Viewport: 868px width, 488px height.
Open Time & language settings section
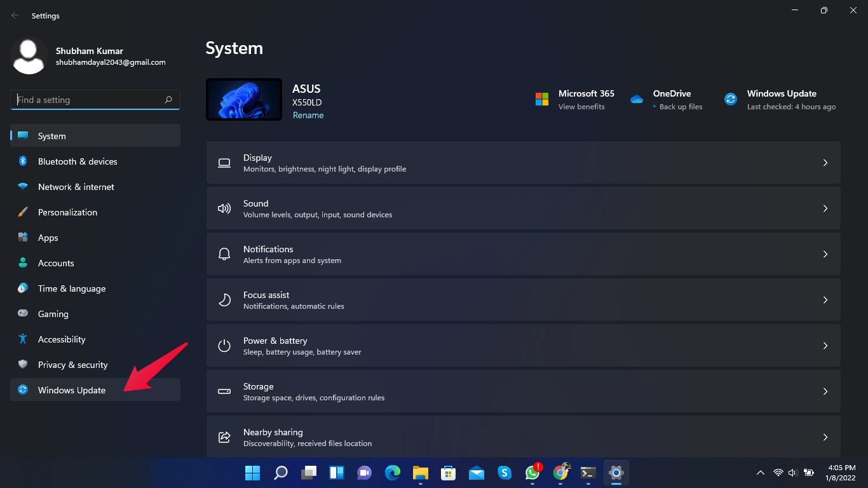(72, 288)
